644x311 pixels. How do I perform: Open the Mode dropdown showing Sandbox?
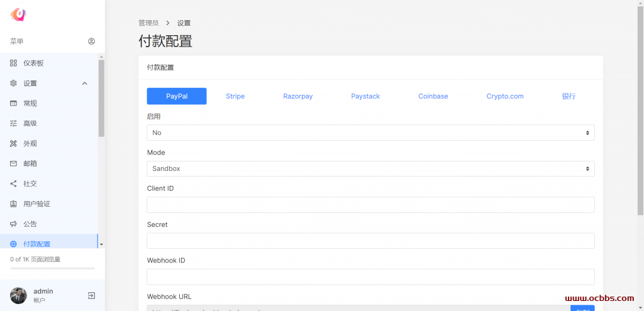(x=370, y=168)
